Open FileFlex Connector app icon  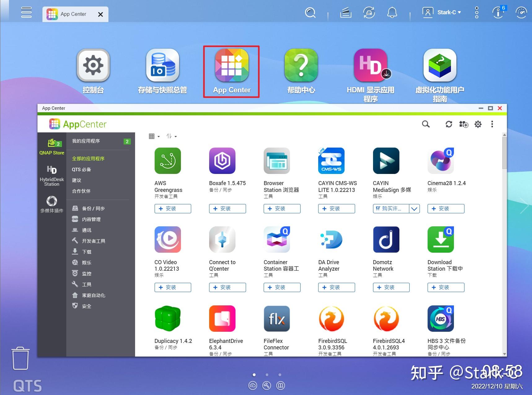[277, 318]
